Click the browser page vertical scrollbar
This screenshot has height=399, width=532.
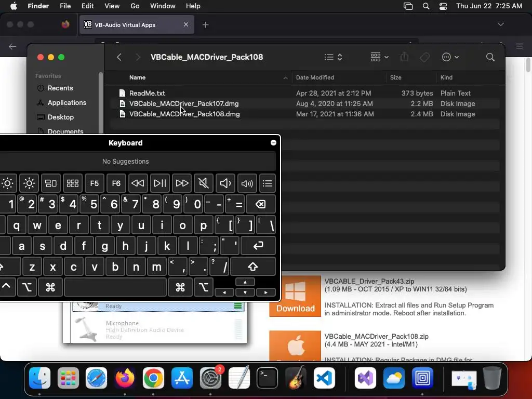point(528,65)
